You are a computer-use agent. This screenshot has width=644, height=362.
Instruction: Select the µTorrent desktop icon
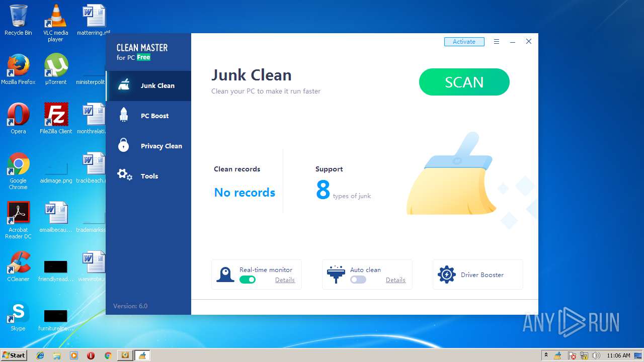(55, 69)
